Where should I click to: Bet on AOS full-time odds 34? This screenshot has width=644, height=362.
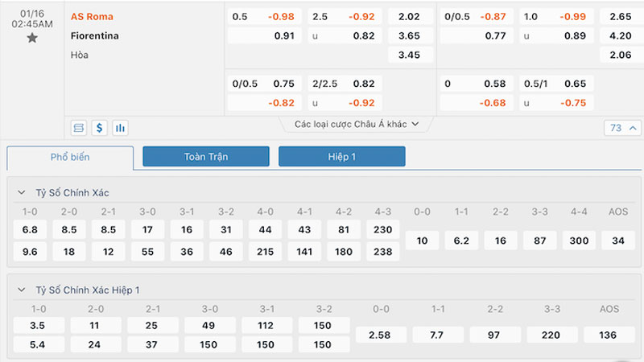point(618,240)
